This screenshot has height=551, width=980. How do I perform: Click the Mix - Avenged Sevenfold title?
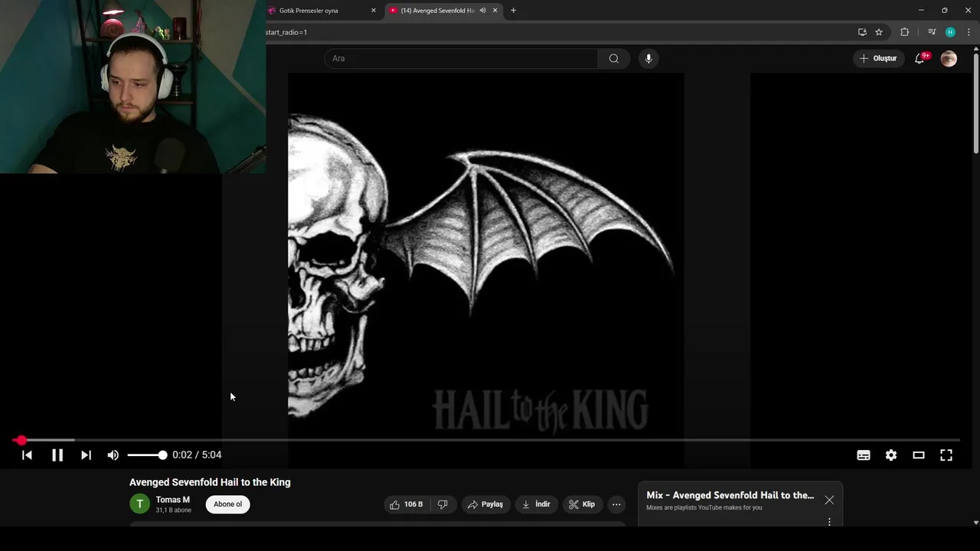(x=730, y=495)
